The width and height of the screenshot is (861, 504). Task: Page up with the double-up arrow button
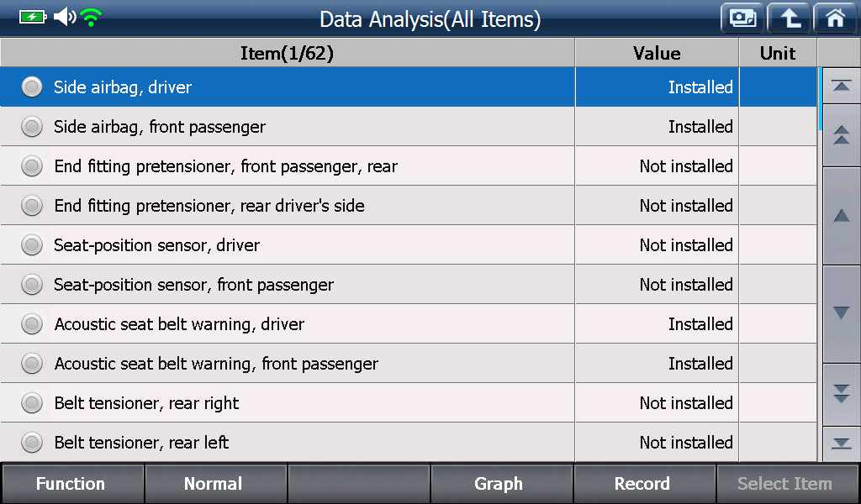tap(841, 135)
